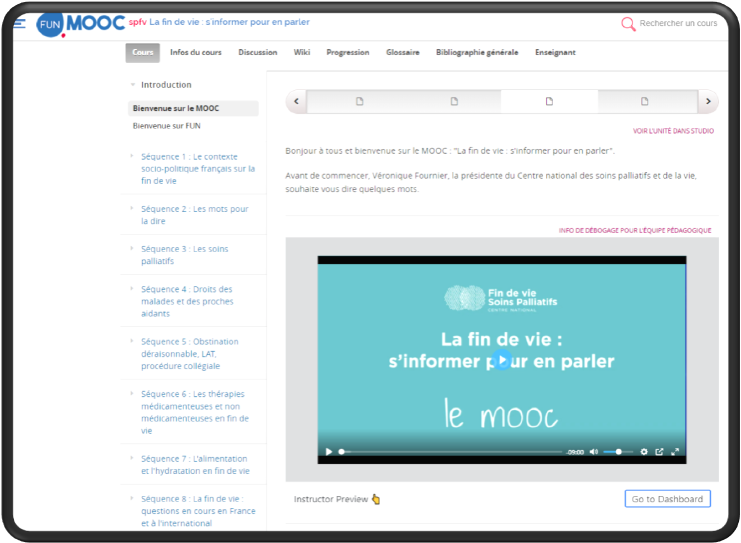The height and width of the screenshot is (543, 741).
Task: Switch to the Discussion tab
Action: point(258,52)
